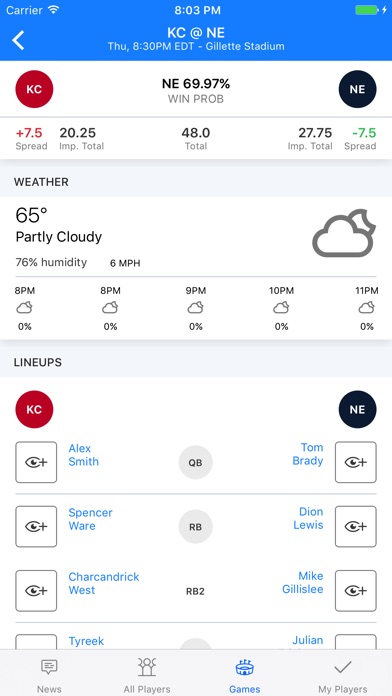Toggle watching Charcandrick West

tap(36, 591)
